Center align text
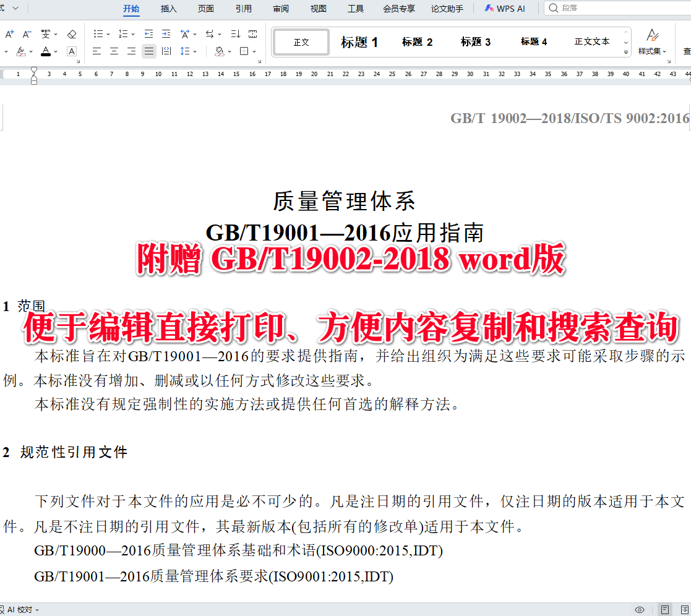 click(x=114, y=51)
